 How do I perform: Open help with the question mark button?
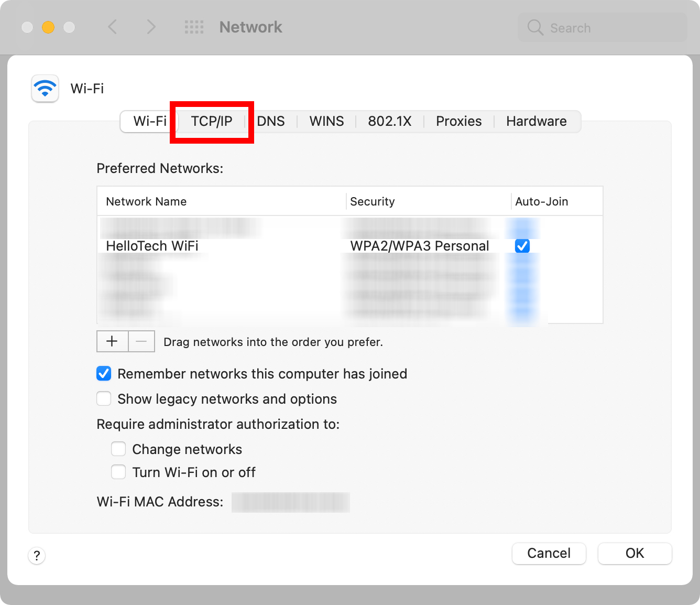(37, 555)
